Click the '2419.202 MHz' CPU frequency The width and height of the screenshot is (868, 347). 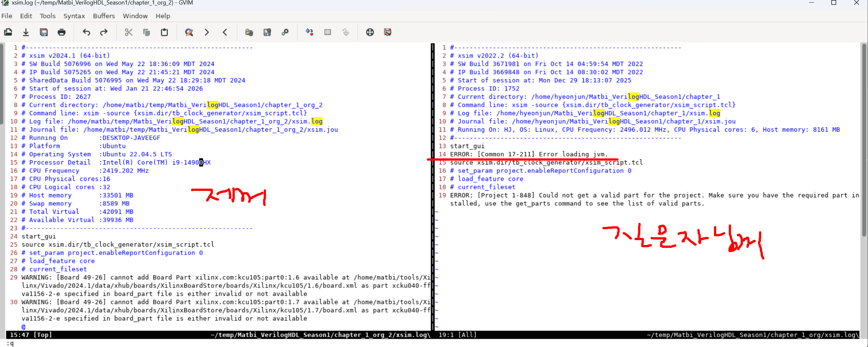(x=125, y=171)
